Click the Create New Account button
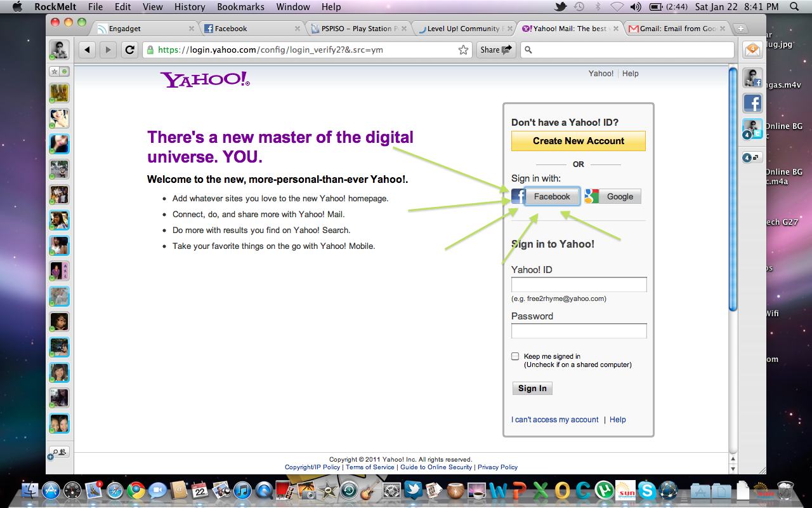812x508 pixels. tap(579, 141)
